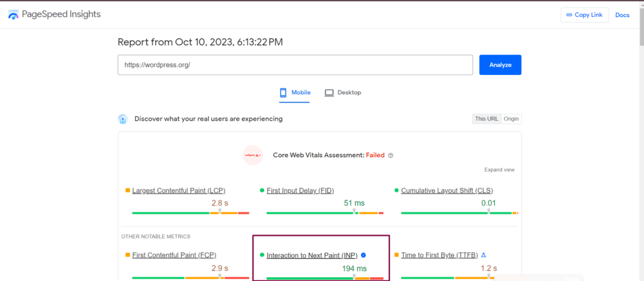The height and width of the screenshot is (281, 644).
Task: Click the blue info icon next to INP
Action: (x=364, y=255)
